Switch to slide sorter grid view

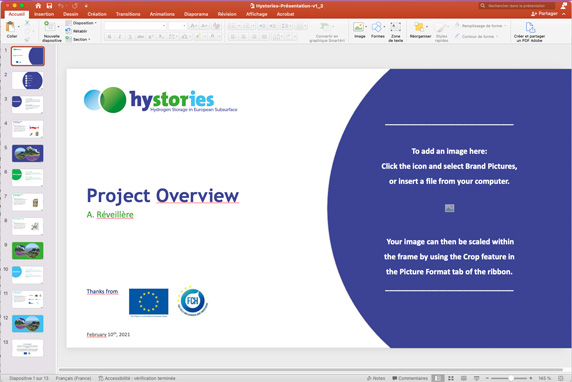pyautogui.click(x=451, y=378)
